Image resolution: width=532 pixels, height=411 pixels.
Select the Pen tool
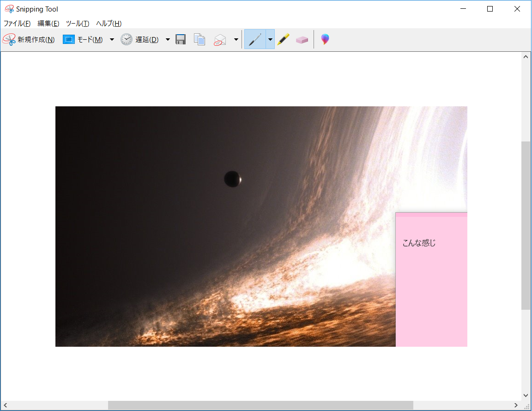(255, 39)
